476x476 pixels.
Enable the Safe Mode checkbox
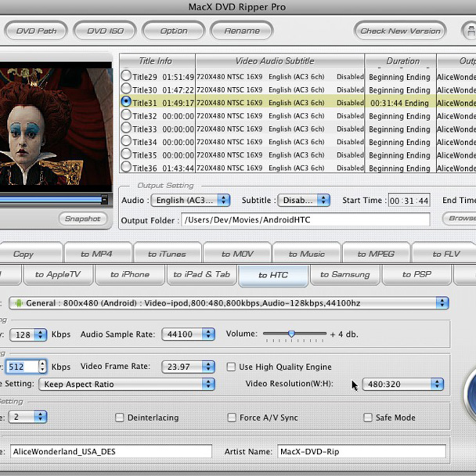pyautogui.click(x=368, y=417)
